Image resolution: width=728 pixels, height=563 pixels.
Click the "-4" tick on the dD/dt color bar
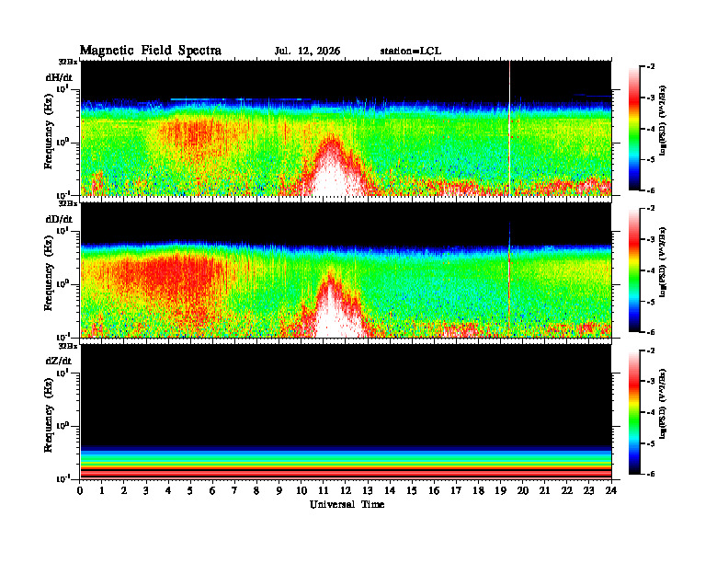(x=651, y=270)
